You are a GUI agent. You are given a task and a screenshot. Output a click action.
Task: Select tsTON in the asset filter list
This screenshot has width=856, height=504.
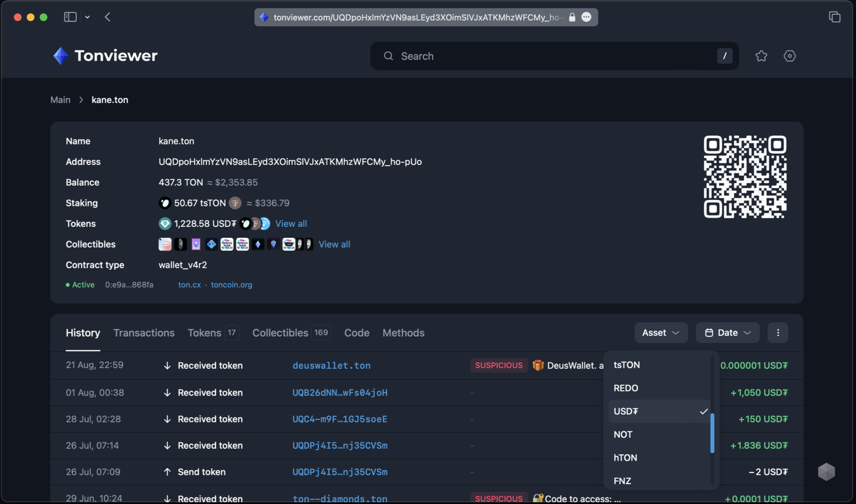coord(627,365)
